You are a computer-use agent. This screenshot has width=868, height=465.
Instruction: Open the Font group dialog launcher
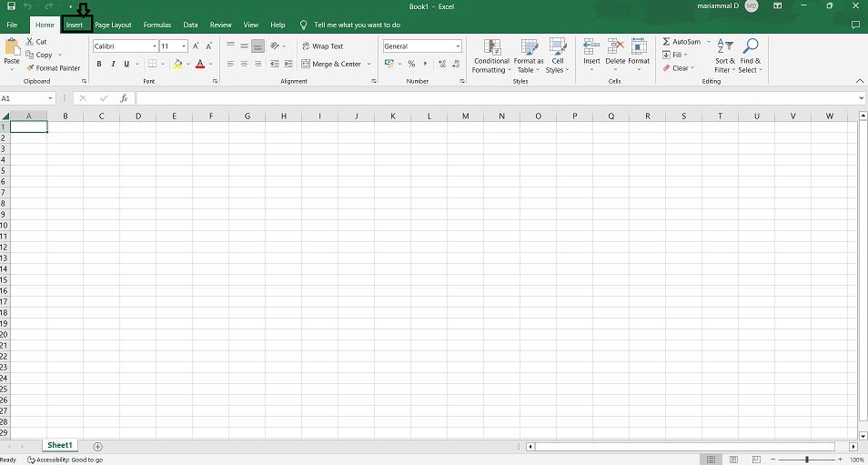[215, 81]
